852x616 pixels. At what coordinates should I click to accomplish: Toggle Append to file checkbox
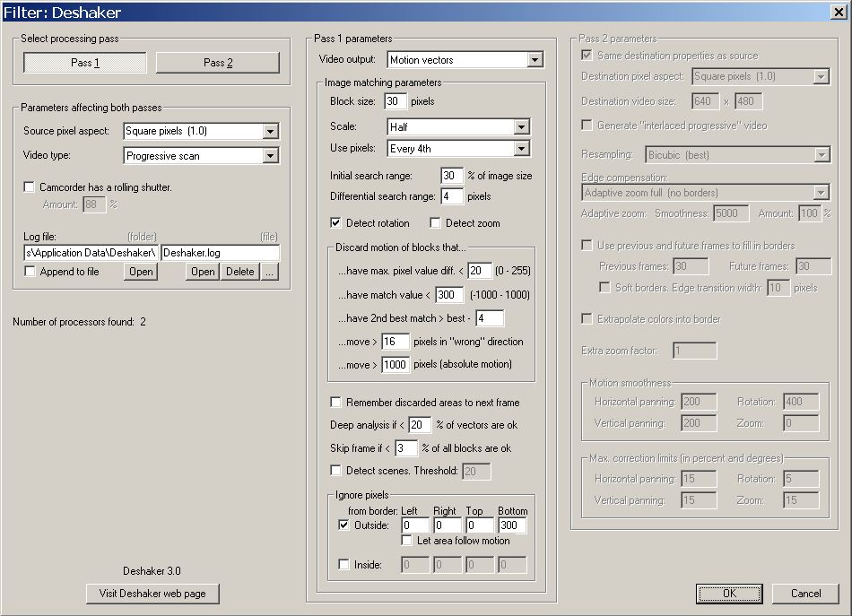(30, 271)
